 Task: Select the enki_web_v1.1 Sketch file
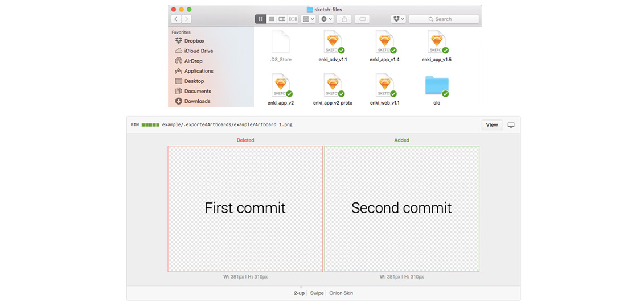tap(385, 85)
